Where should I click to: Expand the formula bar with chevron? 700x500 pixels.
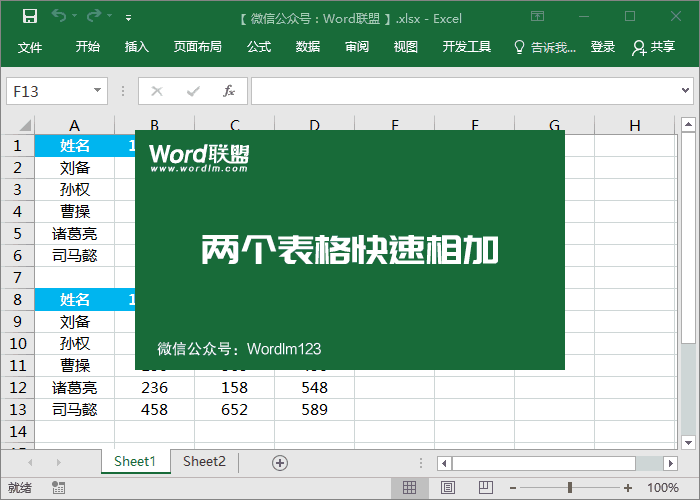(x=685, y=91)
